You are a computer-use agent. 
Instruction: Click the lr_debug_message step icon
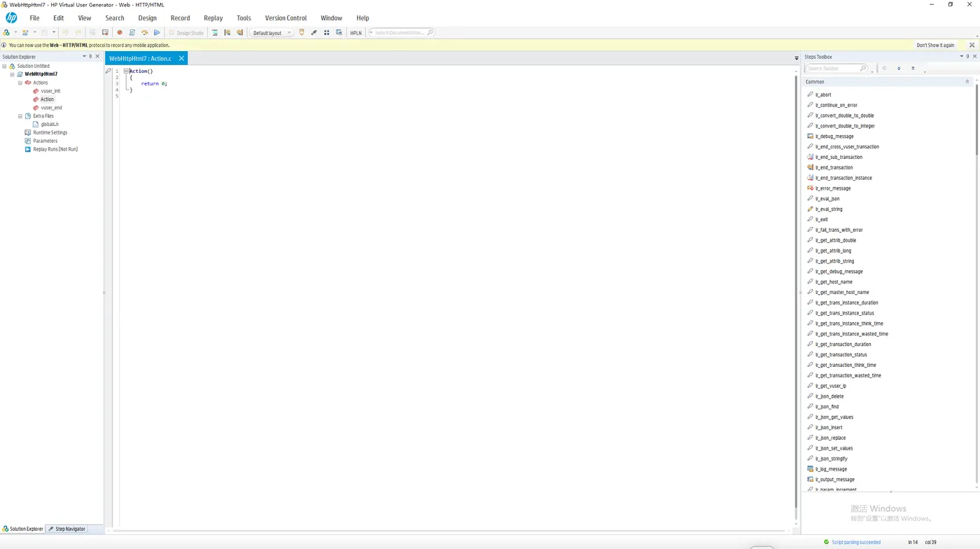coord(811,137)
